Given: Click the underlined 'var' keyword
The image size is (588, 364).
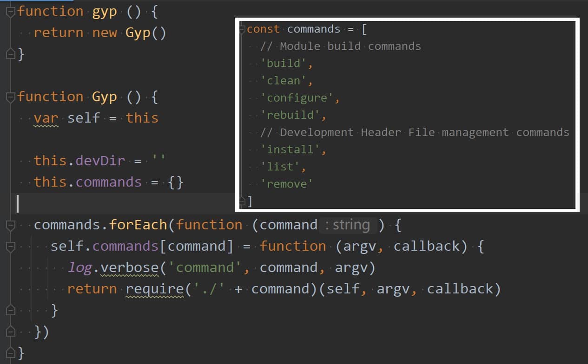Looking at the screenshot, I should [46, 118].
